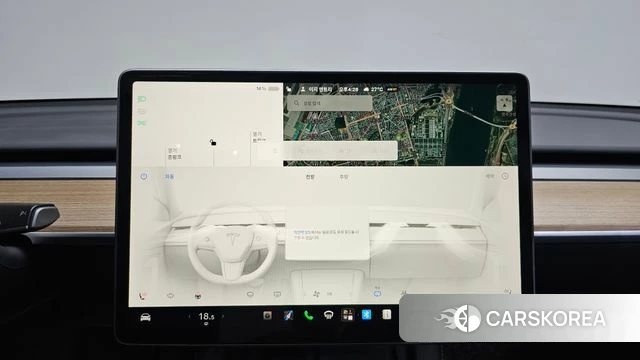Tap the map orientation compass button
This screenshot has width=640, height=360.
504,104
